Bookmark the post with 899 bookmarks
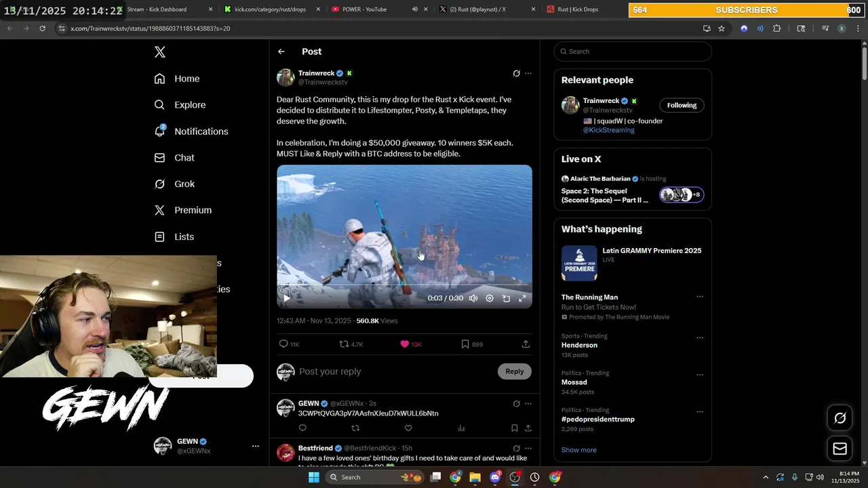The height and width of the screenshot is (488, 868). 472,344
